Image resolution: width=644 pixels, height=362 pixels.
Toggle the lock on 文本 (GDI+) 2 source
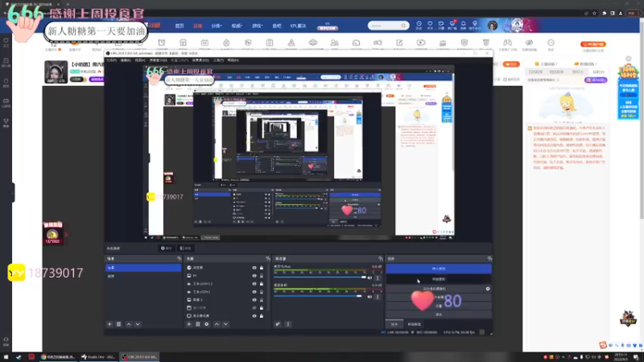point(261,284)
